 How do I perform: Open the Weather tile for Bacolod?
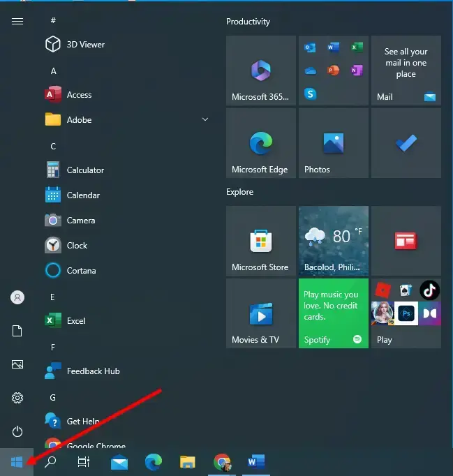(x=334, y=241)
